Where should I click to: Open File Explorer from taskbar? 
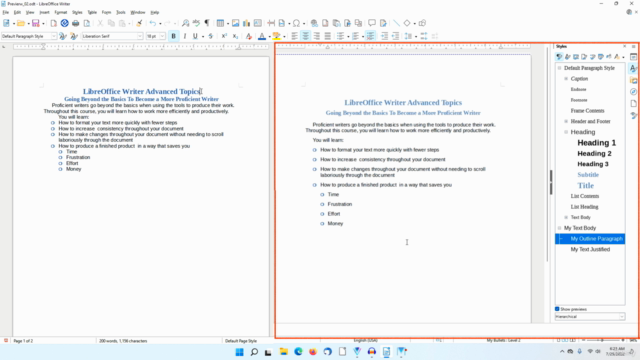pyautogui.click(x=283, y=352)
